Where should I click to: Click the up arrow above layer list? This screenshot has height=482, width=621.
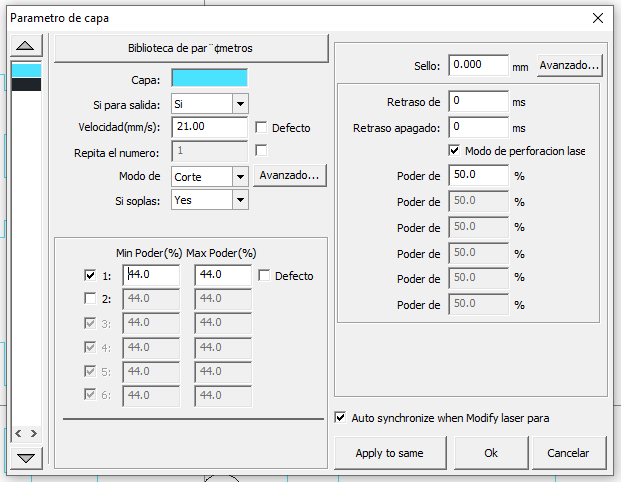pyautogui.click(x=26, y=46)
